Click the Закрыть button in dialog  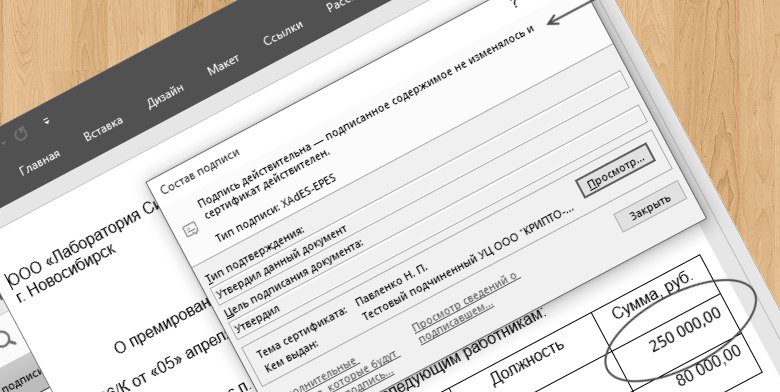(650, 206)
